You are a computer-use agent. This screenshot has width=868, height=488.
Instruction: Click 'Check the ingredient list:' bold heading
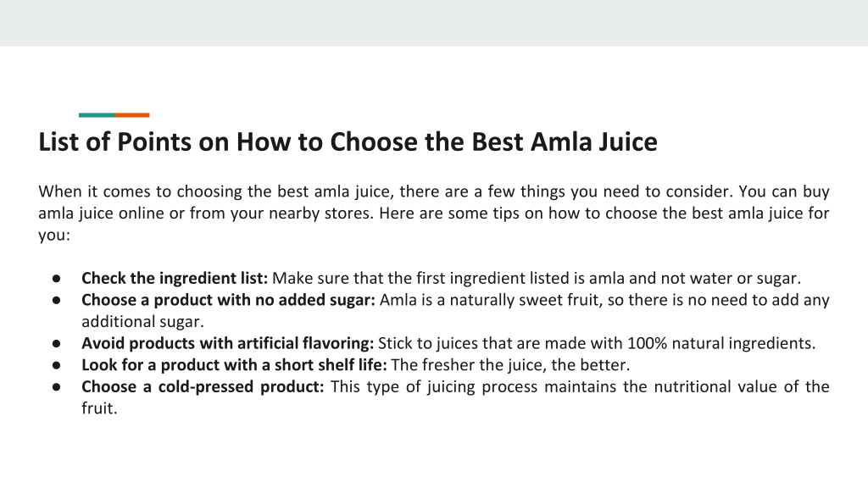[x=175, y=278]
